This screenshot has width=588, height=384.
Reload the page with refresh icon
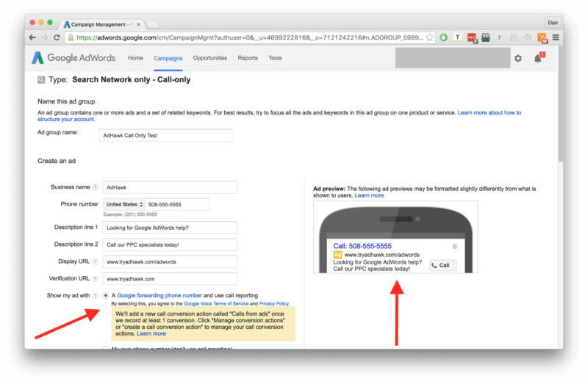(57, 37)
